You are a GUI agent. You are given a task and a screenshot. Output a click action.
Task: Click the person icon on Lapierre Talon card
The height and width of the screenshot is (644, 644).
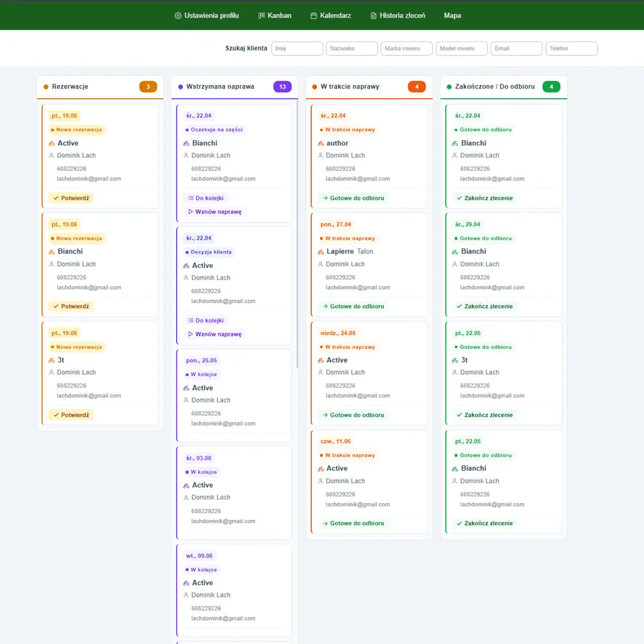pos(320,264)
